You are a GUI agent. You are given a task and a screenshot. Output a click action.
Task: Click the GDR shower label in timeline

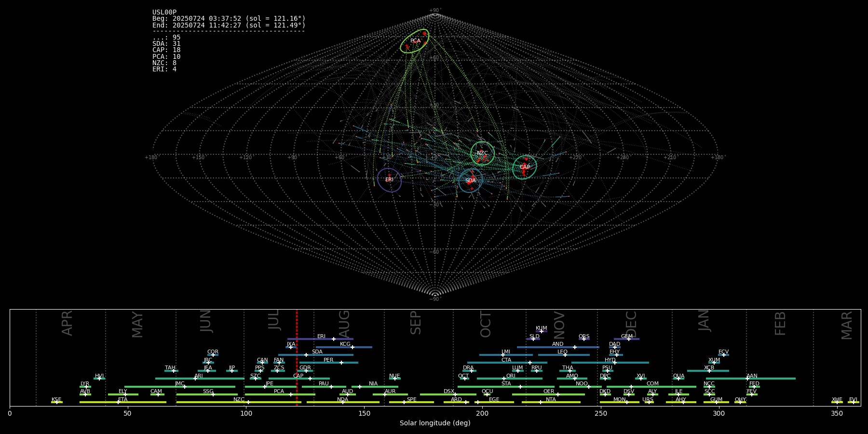click(305, 368)
